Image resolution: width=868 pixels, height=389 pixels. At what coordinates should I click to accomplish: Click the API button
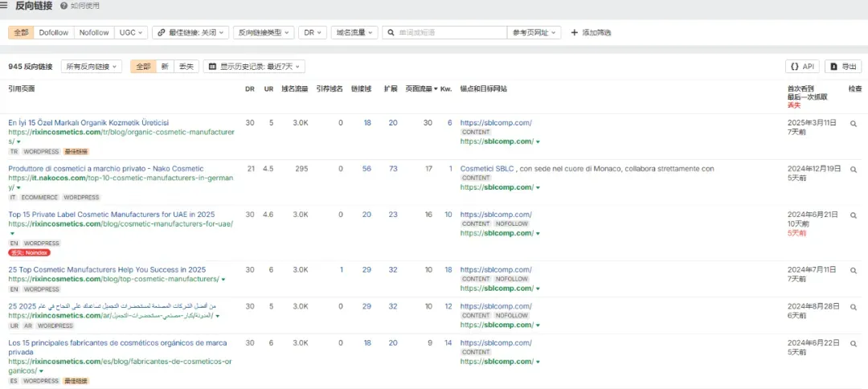[x=802, y=67]
